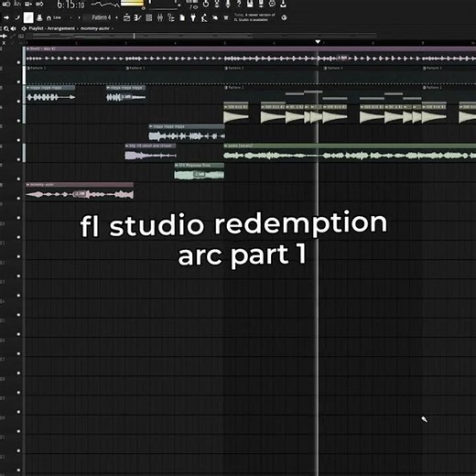Mute track 8 using its dot toggle

click(18, 199)
